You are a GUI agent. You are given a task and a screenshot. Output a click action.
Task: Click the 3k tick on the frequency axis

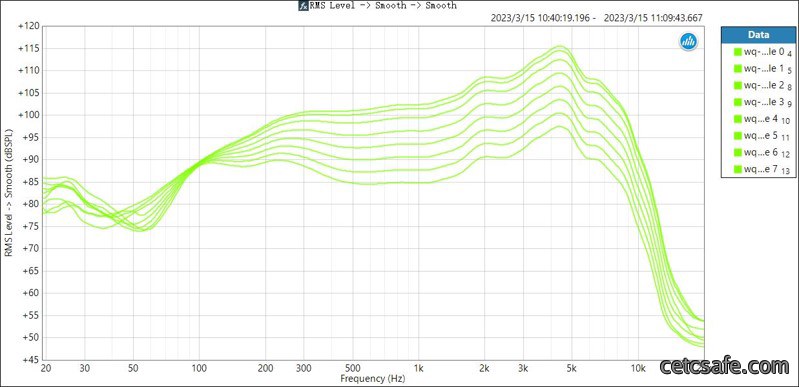[523, 368]
